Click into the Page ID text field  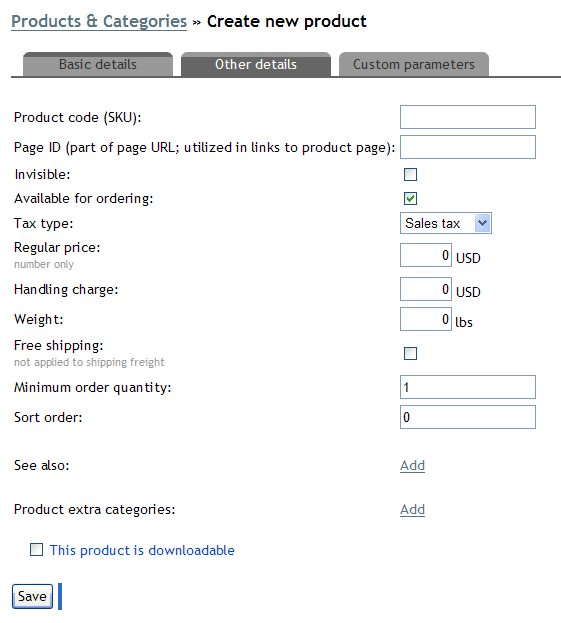[468, 147]
